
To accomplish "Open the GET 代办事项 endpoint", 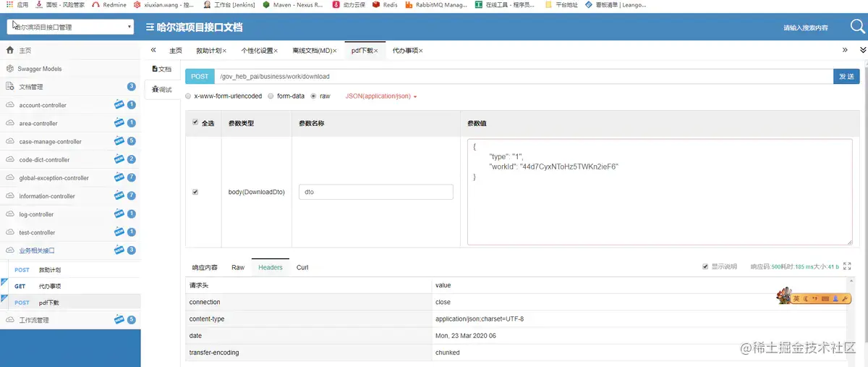I will pos(70,286).
